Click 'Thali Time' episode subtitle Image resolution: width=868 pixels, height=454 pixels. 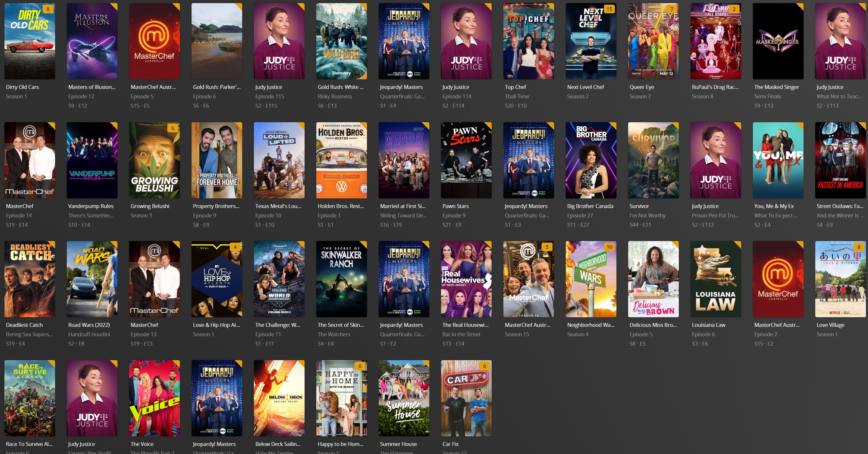tap(517, 96)
